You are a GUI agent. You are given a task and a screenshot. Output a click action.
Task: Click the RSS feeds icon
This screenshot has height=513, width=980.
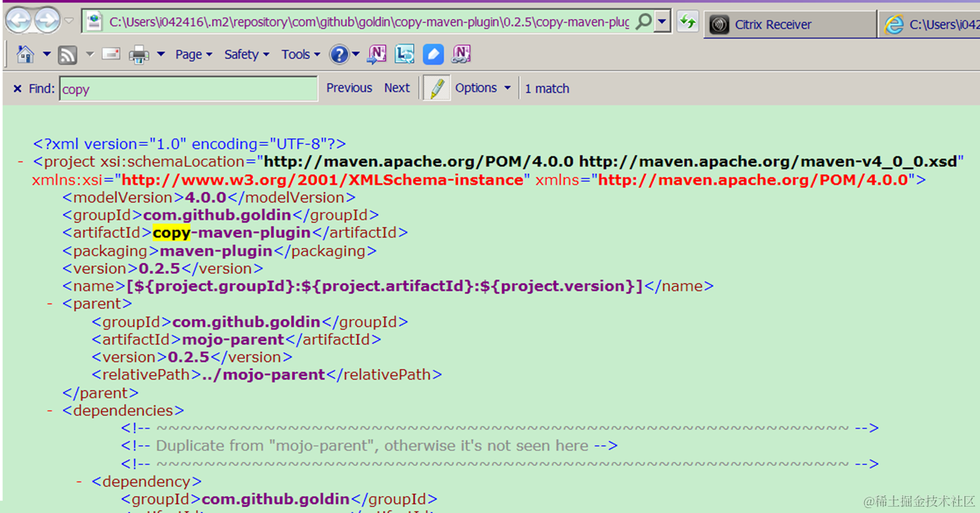tap(67, 54)
